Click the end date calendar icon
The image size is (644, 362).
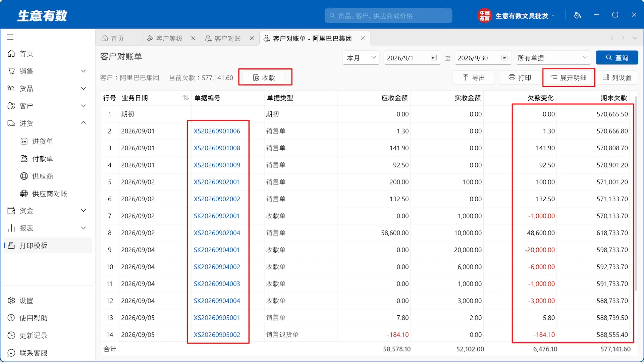[504, 58]
